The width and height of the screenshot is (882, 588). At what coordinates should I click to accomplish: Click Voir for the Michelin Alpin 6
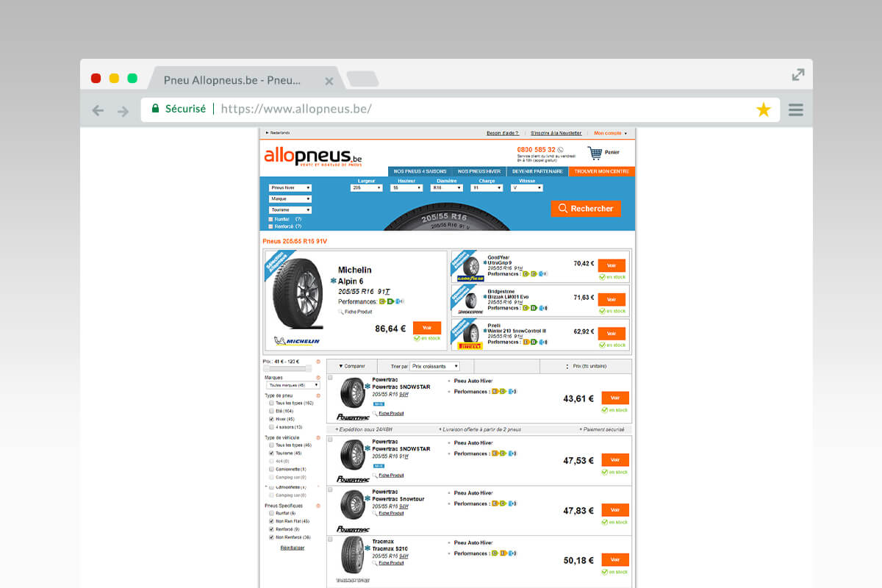coord(427,328)
